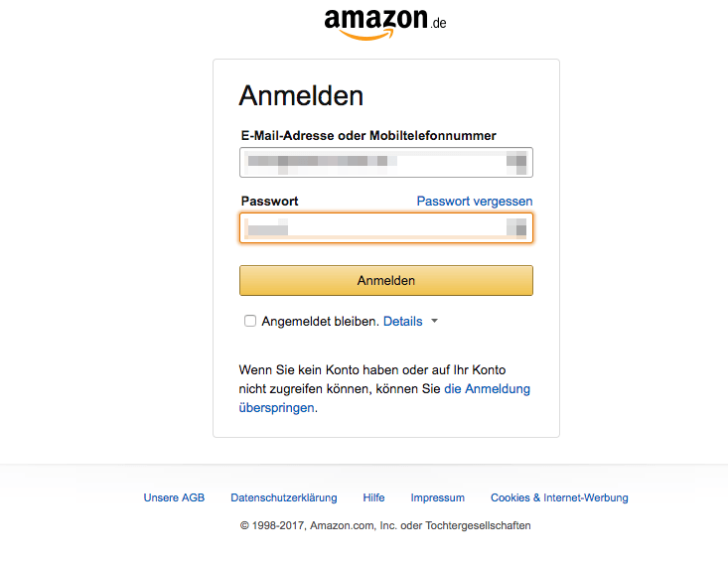Screen dimensions: 728x563
Task: Click the Passwort field label
Action: pyautogui.click(x=270, y=201)
